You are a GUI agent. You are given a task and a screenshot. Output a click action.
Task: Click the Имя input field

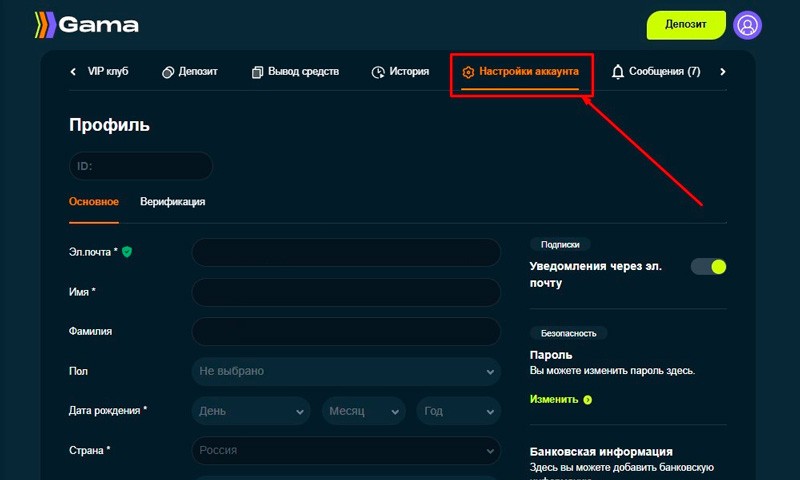pos(345,292)
